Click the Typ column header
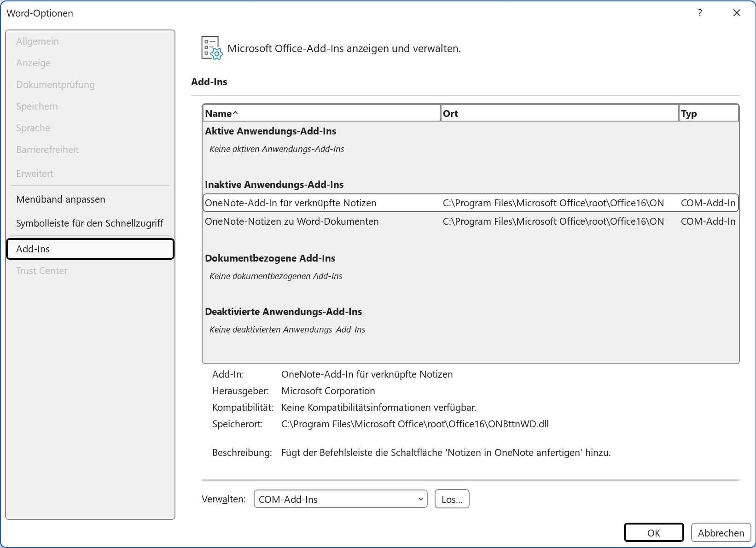Screen dimensions: 756x548 708,113
